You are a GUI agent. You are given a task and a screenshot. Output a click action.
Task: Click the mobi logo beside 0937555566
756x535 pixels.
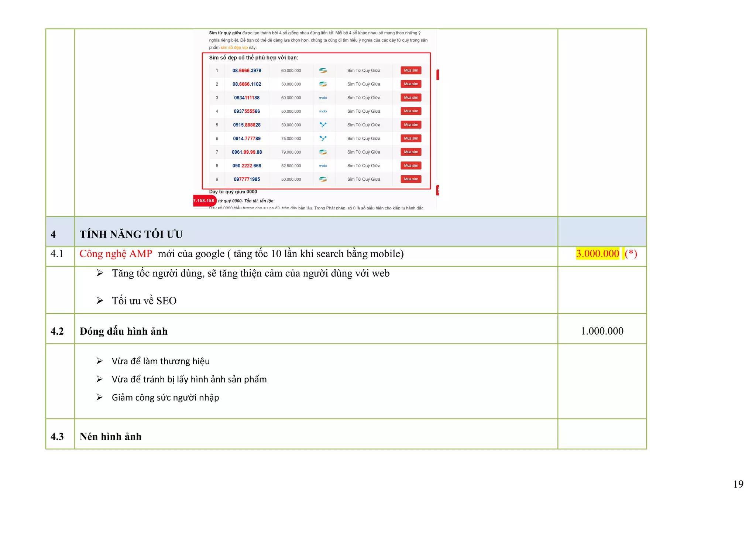[x=323, y=111]
